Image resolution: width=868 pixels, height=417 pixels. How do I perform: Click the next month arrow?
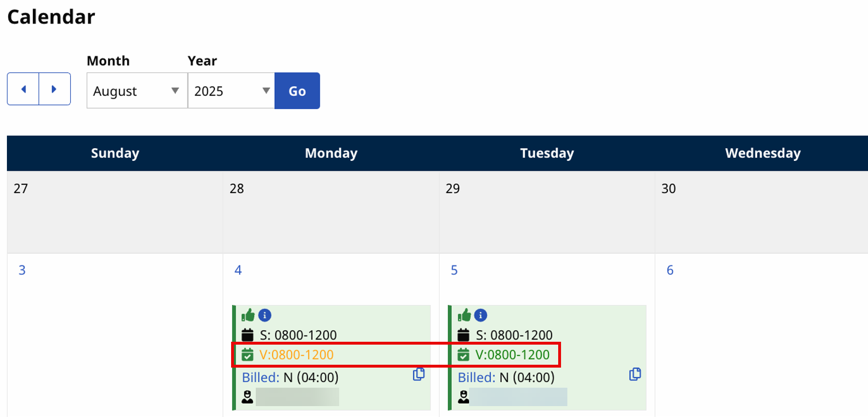pyautogui.click(x=53, y=89)
